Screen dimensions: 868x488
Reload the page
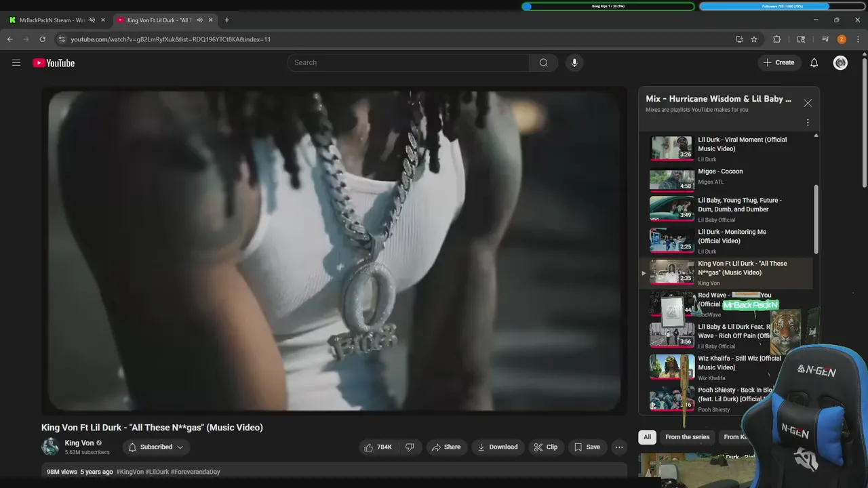tap(42, 39)
